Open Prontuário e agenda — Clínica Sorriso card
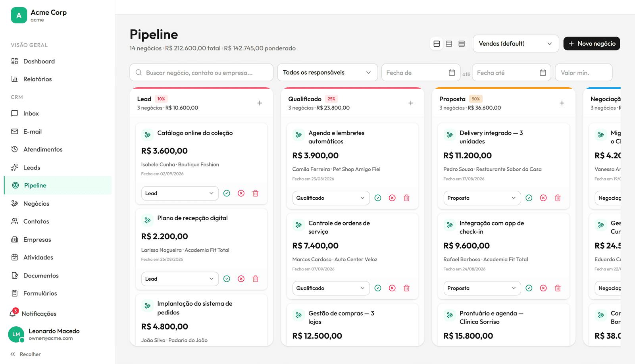The width and height of the screenshot is (635, 364). coord(504,325)
